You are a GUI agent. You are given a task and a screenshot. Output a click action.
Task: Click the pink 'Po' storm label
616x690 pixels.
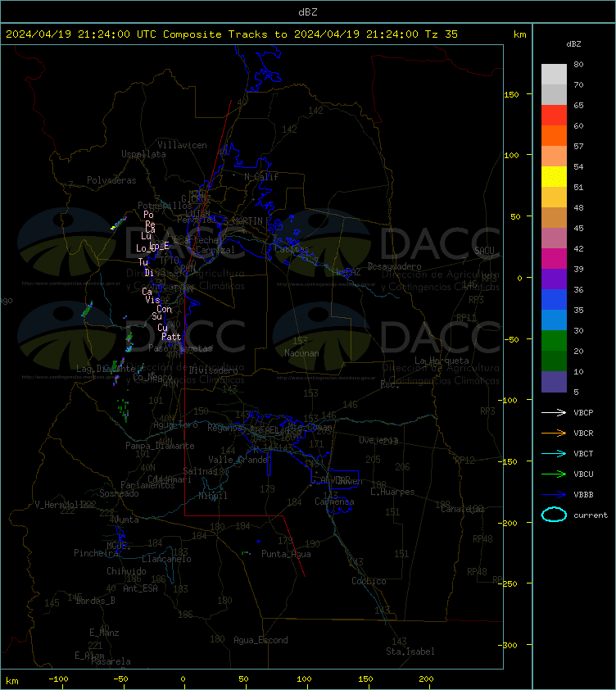148,215
